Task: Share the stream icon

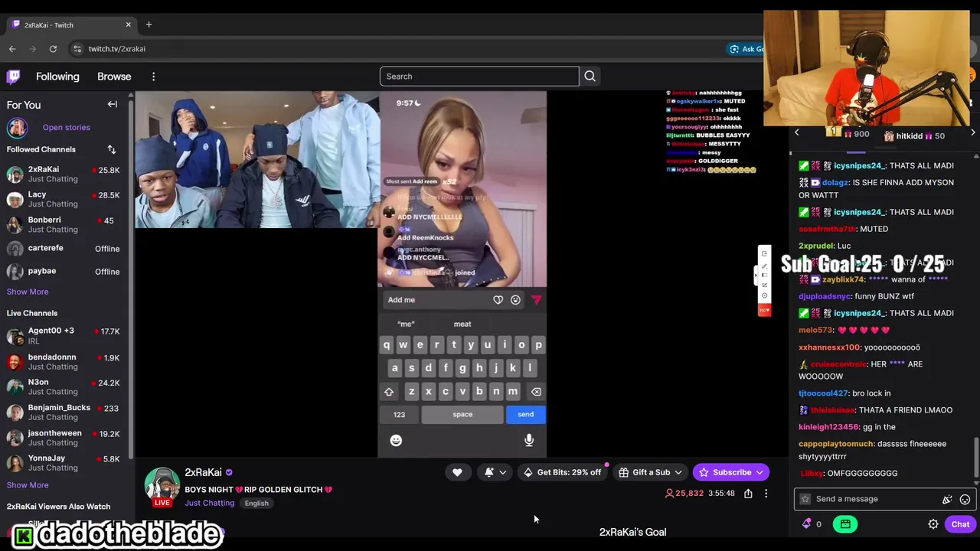Action: point(748,494)
